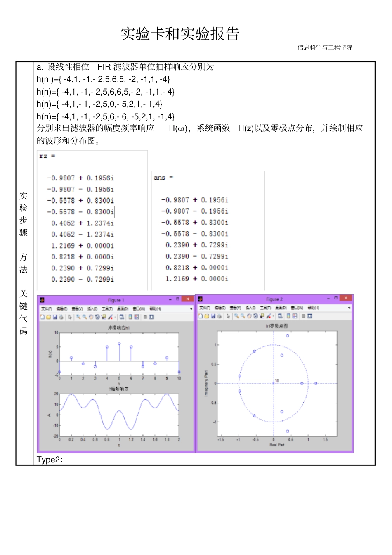392x555 pixels.
Task: Select Pan hand tool in Figure 1
Action: pyautogui.click(x=91, y=317)
